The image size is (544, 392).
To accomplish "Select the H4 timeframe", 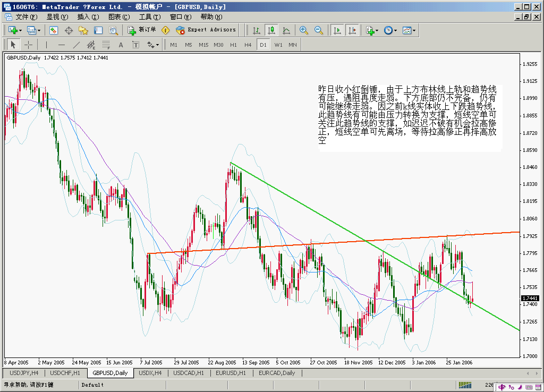I will pos(248,45).
